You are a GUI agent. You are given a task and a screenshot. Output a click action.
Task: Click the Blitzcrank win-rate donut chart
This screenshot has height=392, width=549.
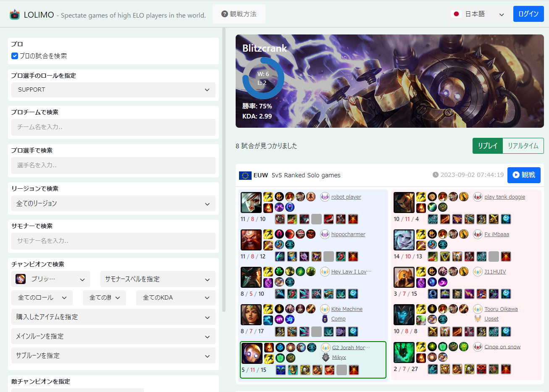click(x=263, y=78)
